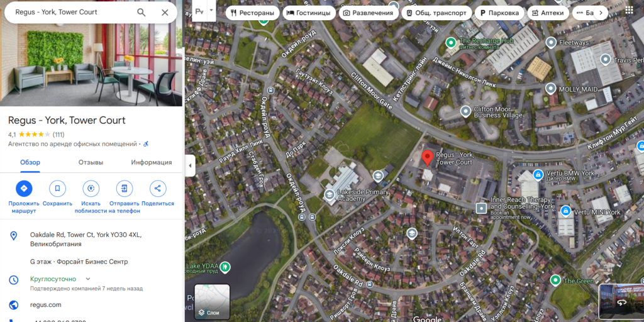Expand the Круглосуточно opening hours chevron

88,279
